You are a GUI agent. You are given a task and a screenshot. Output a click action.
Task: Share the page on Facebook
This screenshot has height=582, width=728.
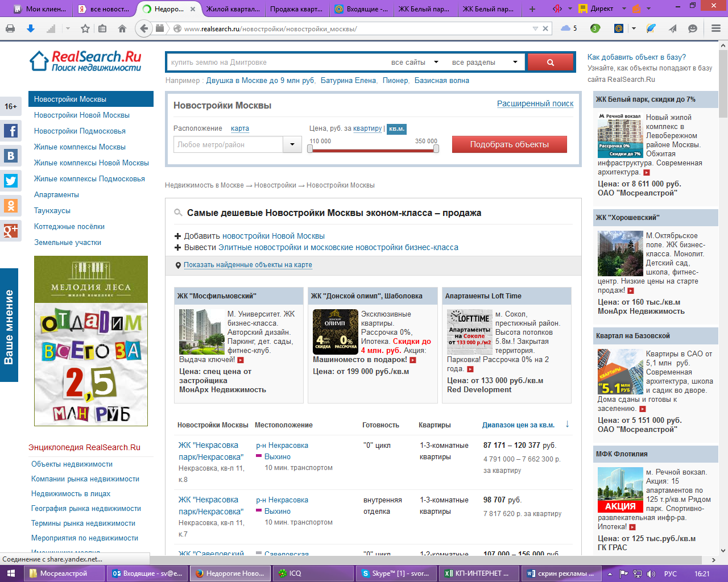pos(11,131)
